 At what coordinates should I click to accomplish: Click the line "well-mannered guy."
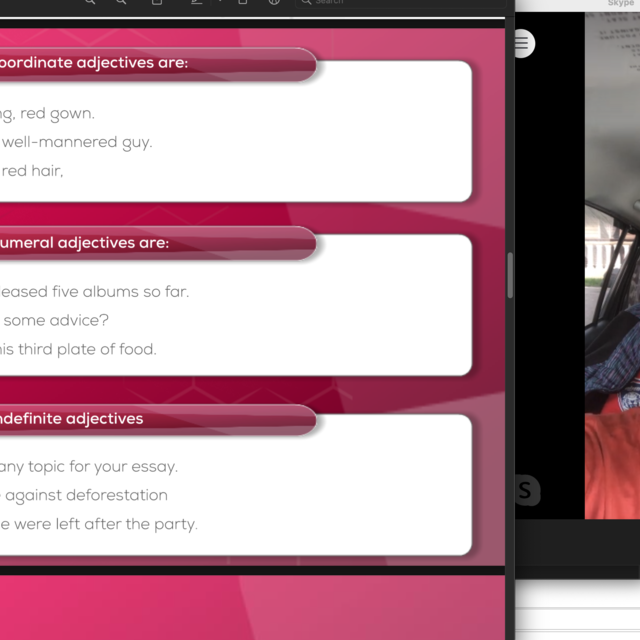77,142
